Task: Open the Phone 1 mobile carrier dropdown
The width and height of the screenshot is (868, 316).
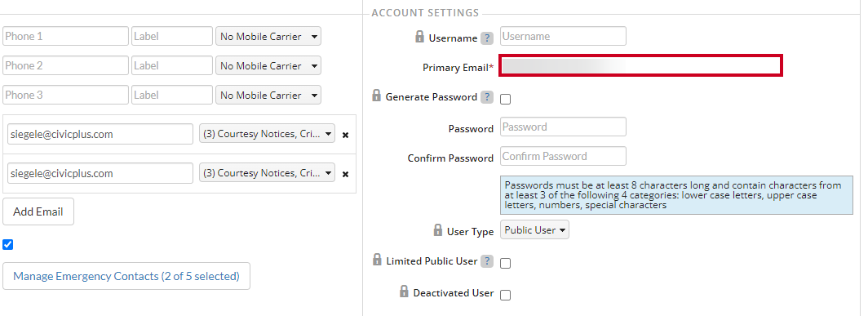Action: [268, 37]
